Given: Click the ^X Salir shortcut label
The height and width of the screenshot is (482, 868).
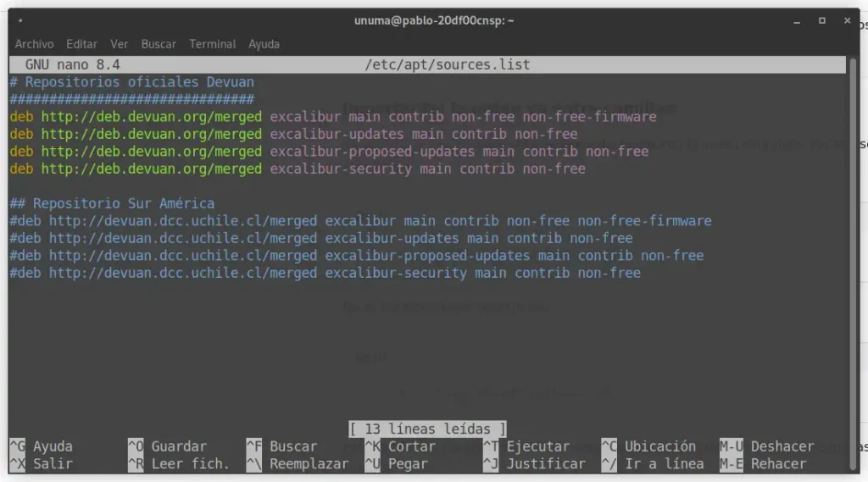Looking at the screenshot, I should (41, 463).
